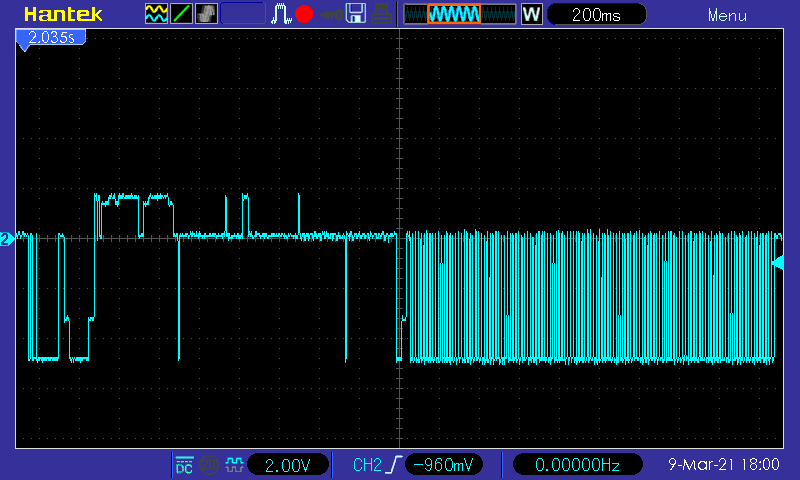Image resolution: width=800 pixels, height=480 pixels.
Task: Click the W window mode icon
Action: point(532,14)
